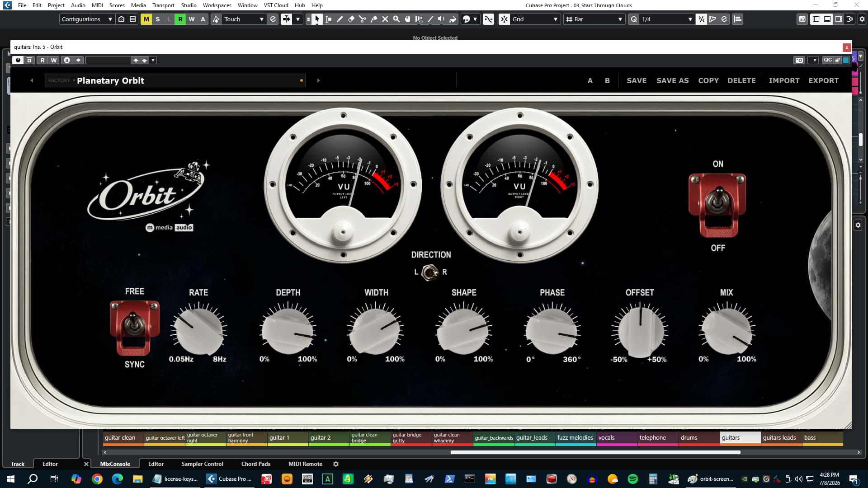The image size is (868, 488).
Task: Open the Transport menu
Action: pyautogui.click(x=163, y=5)
